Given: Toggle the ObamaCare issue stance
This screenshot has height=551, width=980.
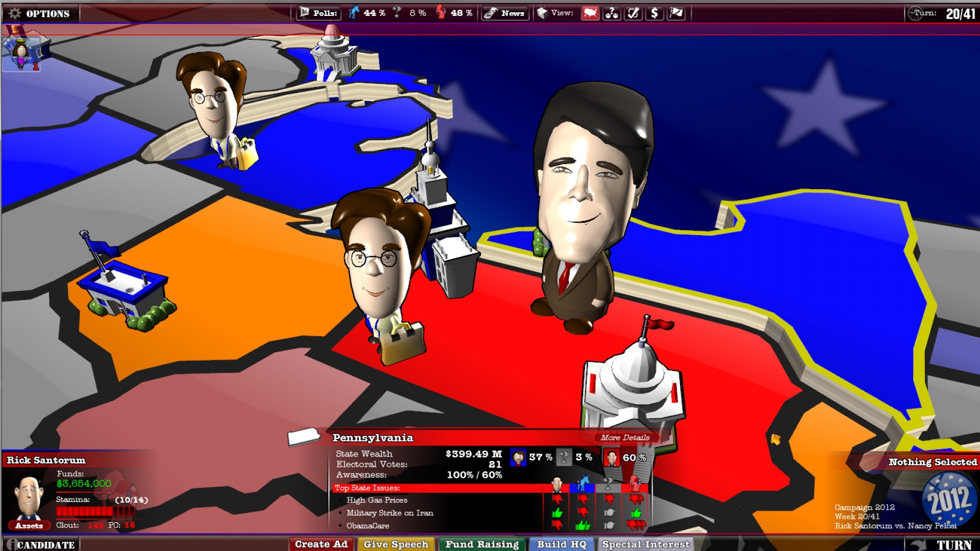Looking at the screenshot, I should click(x=557, y=526).
